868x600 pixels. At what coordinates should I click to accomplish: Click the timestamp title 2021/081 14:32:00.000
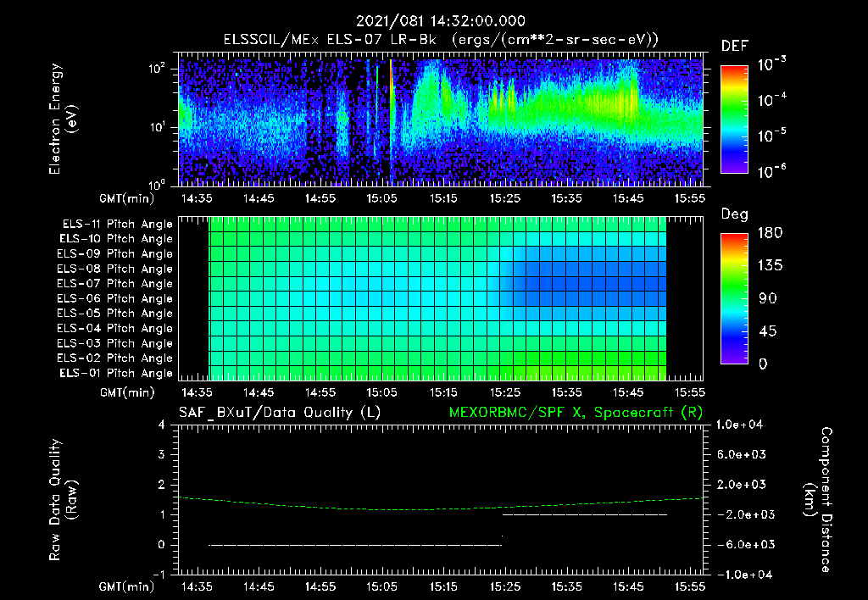click(x=440, y=21)
